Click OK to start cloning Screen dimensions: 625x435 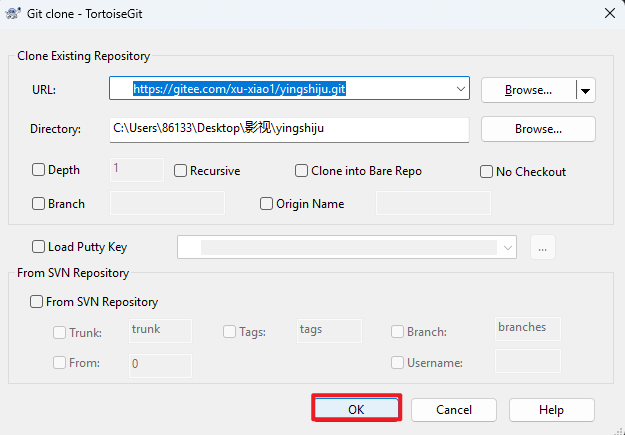356,409
